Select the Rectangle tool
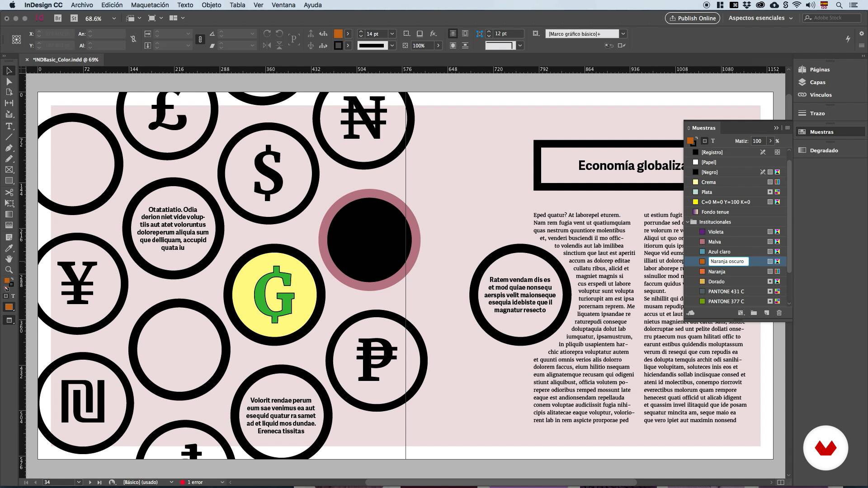868x488 pixels. 9,181
